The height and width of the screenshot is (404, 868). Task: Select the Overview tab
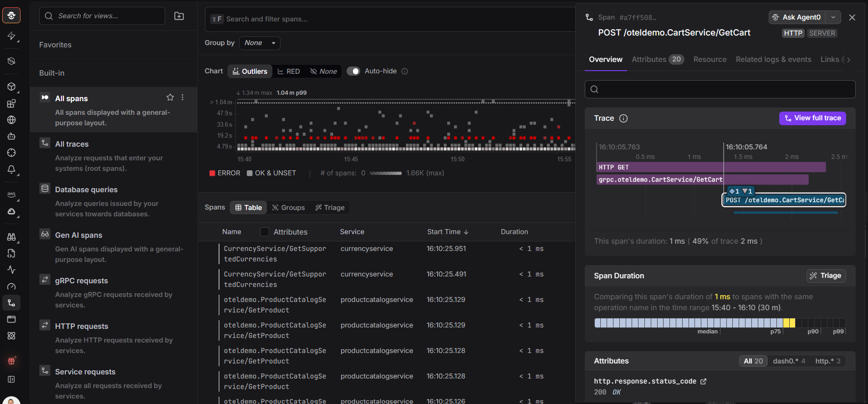[606, 59]
